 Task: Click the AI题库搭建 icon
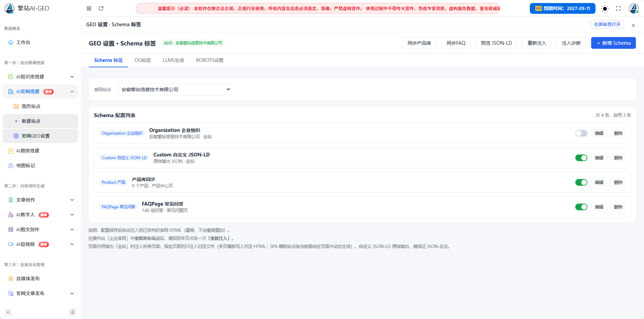click(x=11, y=151)
